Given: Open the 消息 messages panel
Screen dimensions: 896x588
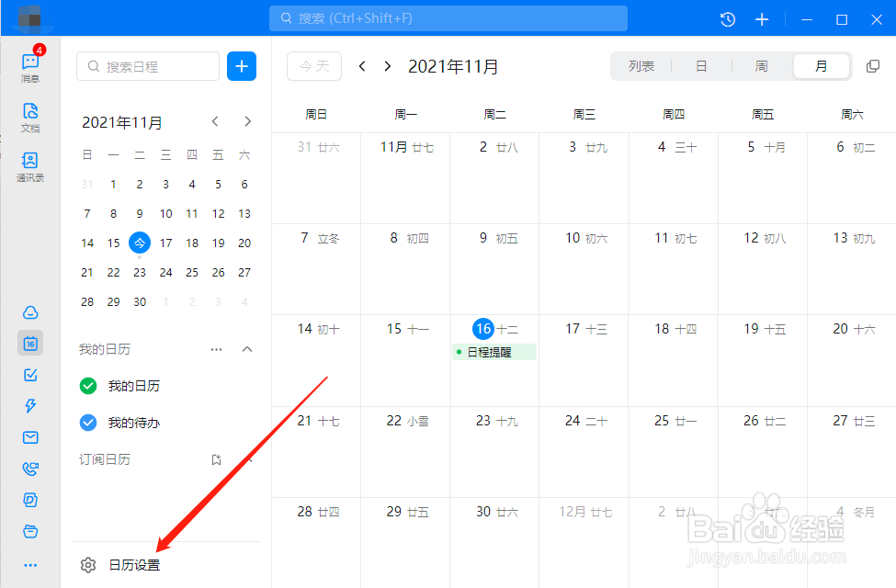Looking at the screenshot, I should coord(30,62).
